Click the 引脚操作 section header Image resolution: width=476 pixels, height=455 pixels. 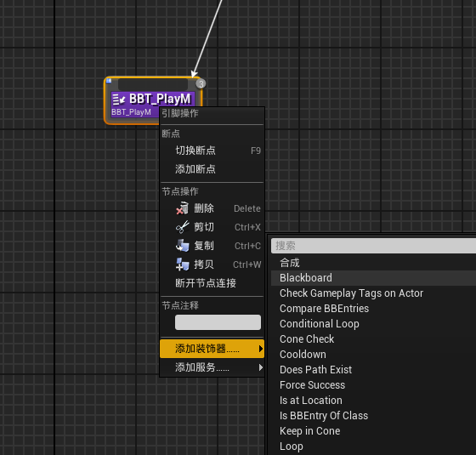[x=180, y=114]
